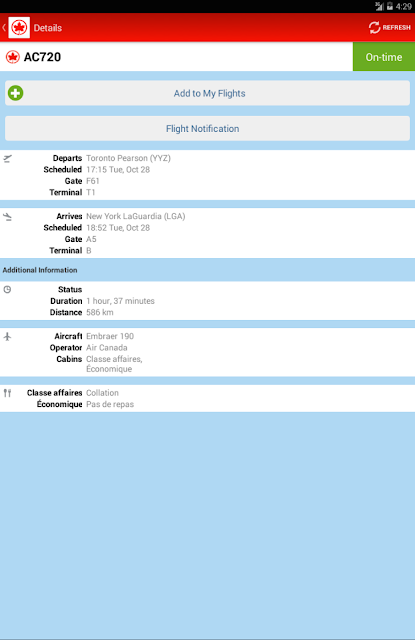This screenshot has height=640, width=415.
Task: Tap the maple leaf icon beside AC720
Action: (13, 57)
